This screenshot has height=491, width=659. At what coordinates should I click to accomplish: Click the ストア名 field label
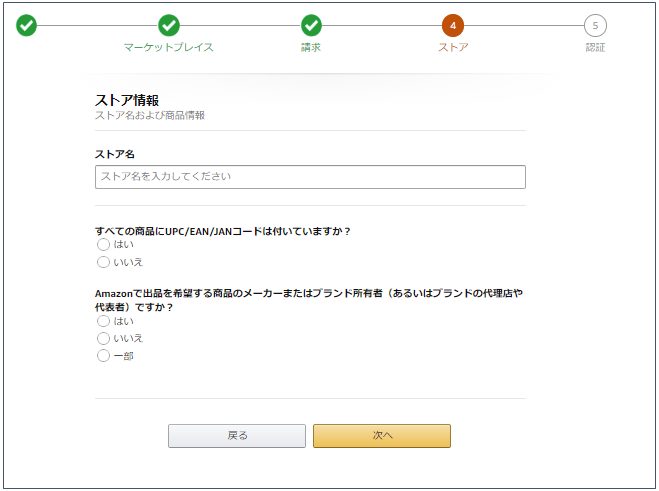115,154
